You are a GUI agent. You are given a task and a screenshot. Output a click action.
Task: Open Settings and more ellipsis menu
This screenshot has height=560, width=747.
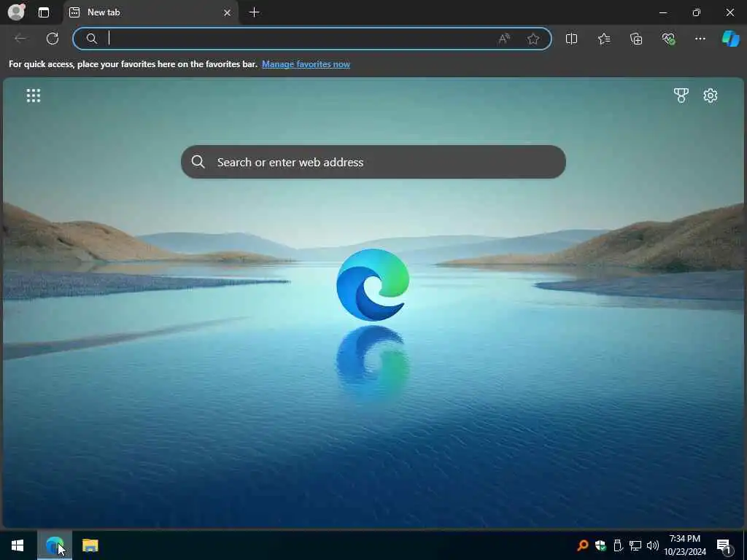700,39
